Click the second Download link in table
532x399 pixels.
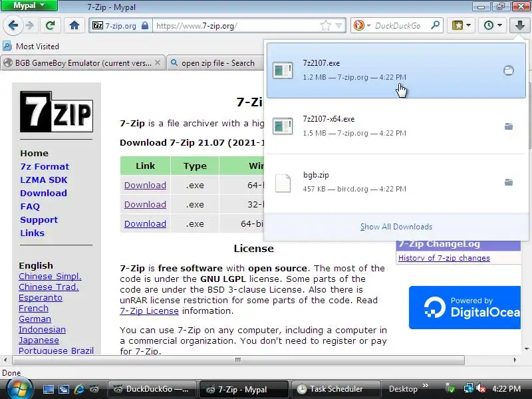[x=145, y=205]
